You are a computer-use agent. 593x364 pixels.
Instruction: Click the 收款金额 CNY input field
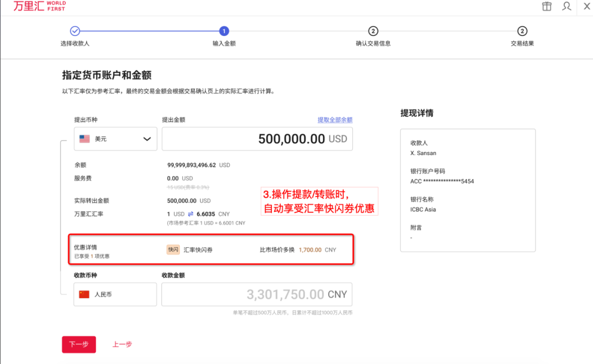[257, 294]
